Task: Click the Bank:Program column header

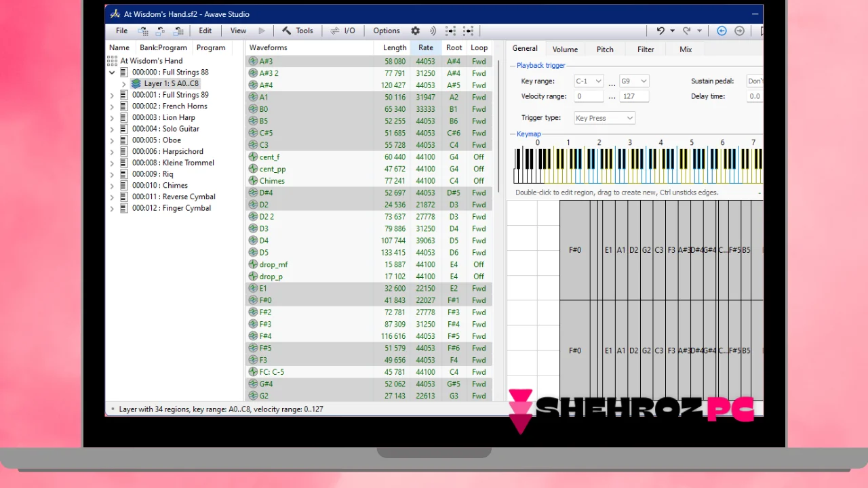Action: pos(163,47)
